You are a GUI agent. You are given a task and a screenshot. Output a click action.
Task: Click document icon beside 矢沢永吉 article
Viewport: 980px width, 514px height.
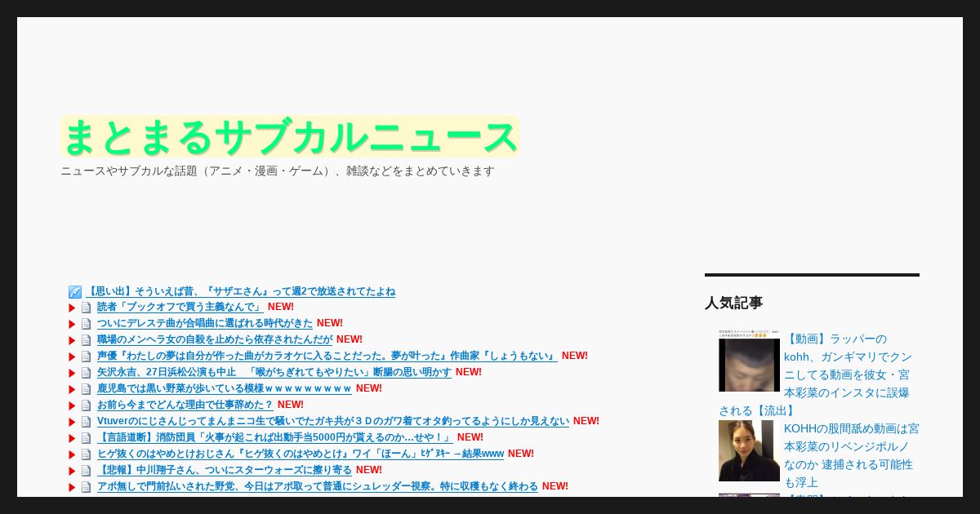86,373
